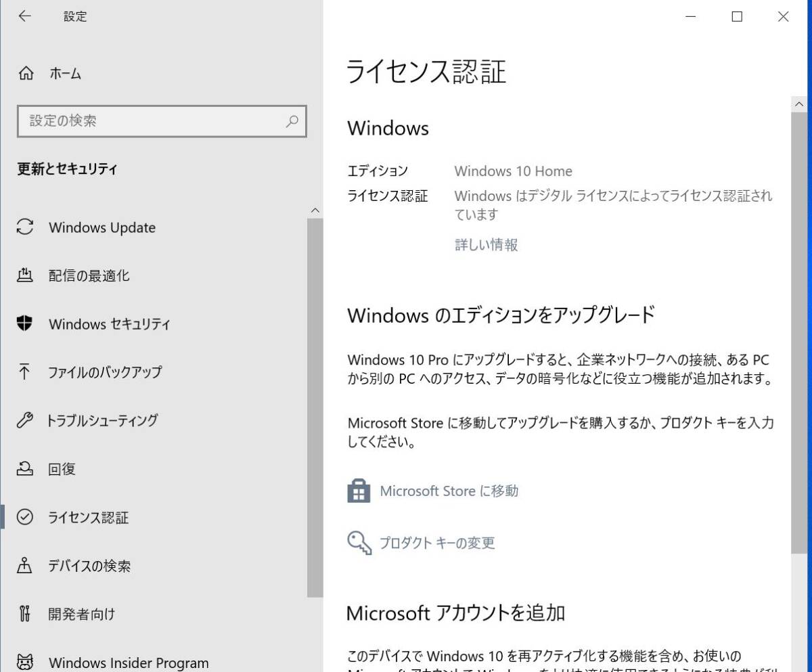Screen dimensions: 812x672
Task: Click the sidebar vertical scrollbar thumb
Action: pyautogui.click(x=315, y=407)
